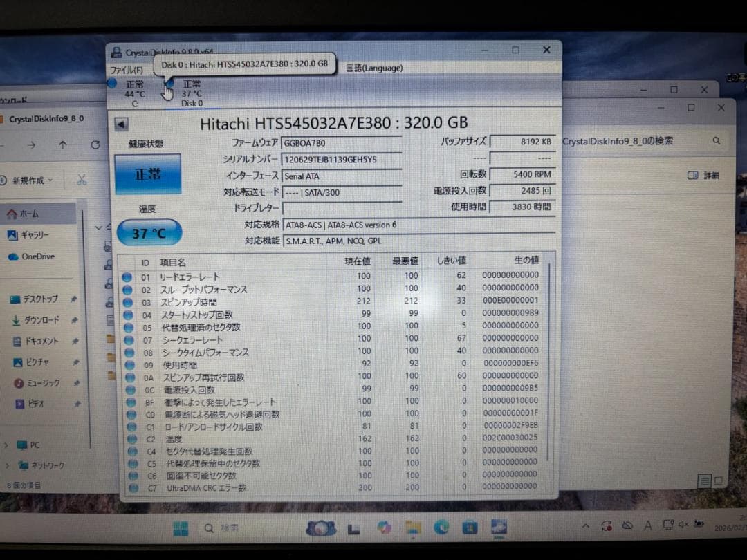Image resolution: width=747 pixels, height=560 pixels.
Task: Click the serial number field
Action: coord(342,160)
